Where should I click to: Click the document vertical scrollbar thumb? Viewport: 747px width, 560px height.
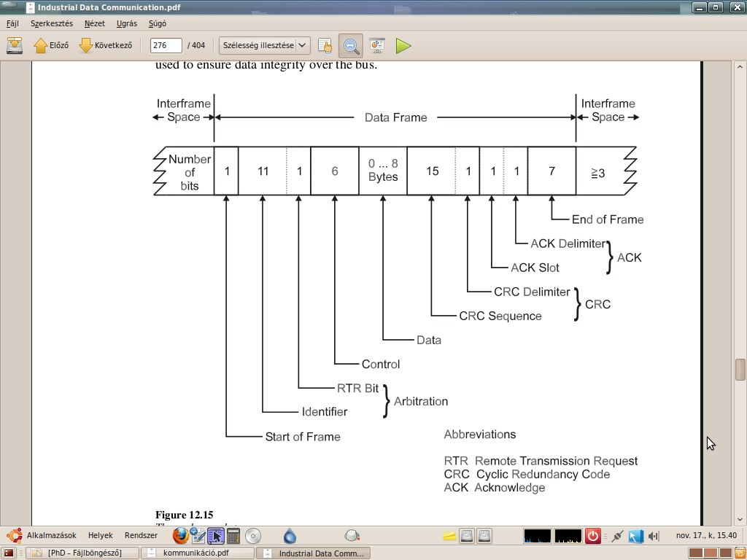(x=740, y=370)
